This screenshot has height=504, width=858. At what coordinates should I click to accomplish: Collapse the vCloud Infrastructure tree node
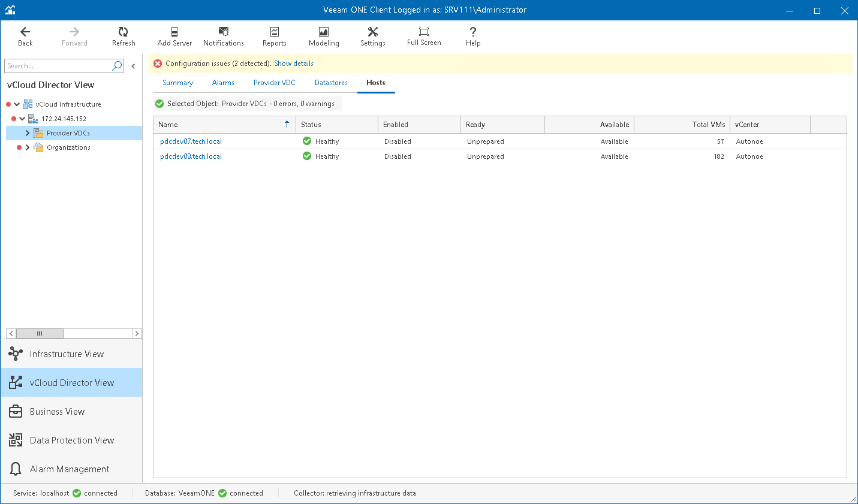tap(17, 104)
